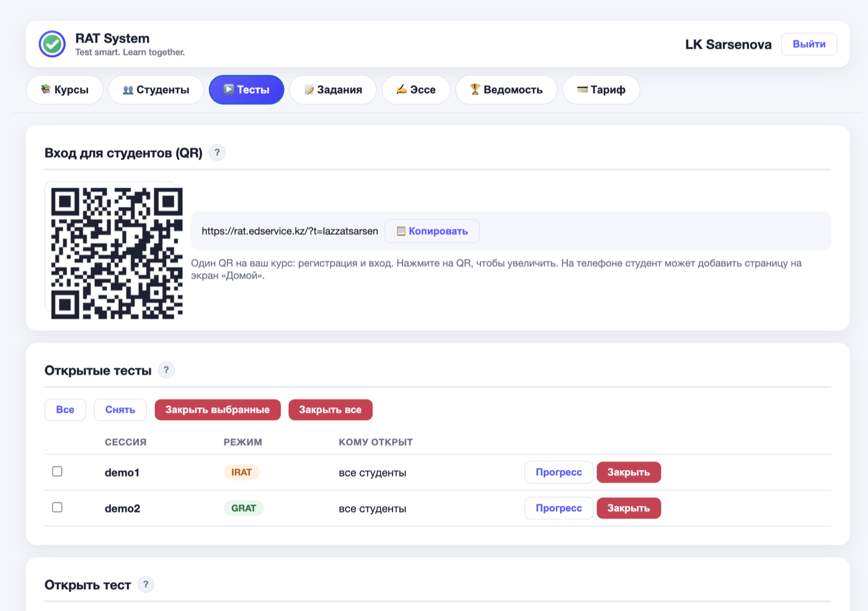This screenshot has width=868, height=611.
Task: Click the КОМУ ОТКРЫТ column header
Action: (x=376, y=442)
